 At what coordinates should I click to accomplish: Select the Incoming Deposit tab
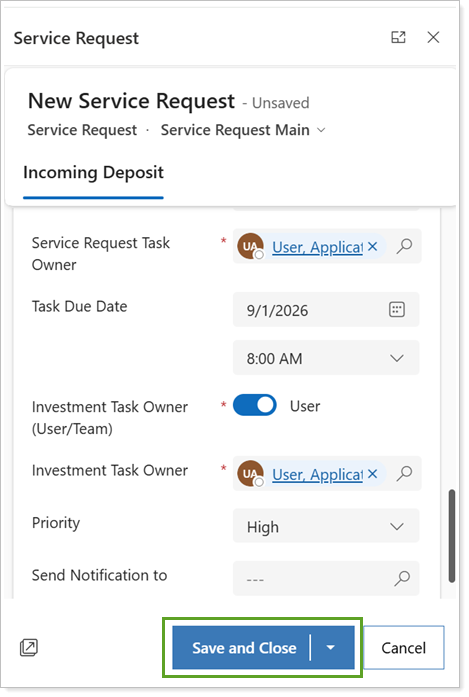(93, 172)
